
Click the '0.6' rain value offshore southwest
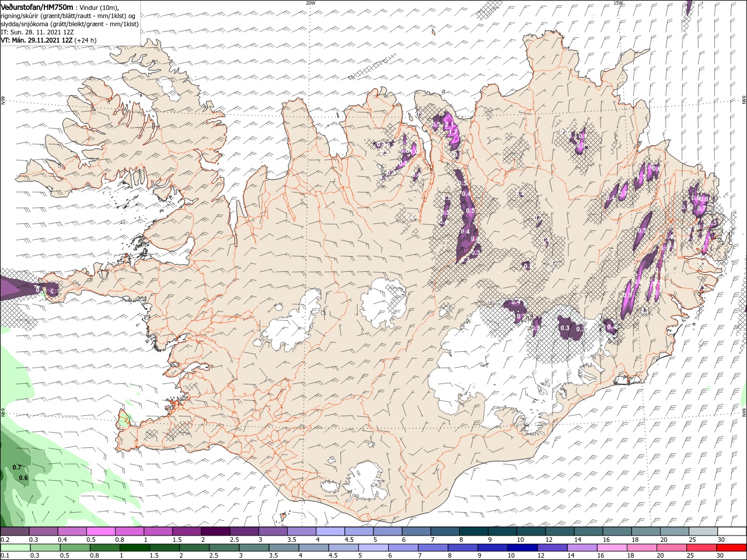click(23, 478)
